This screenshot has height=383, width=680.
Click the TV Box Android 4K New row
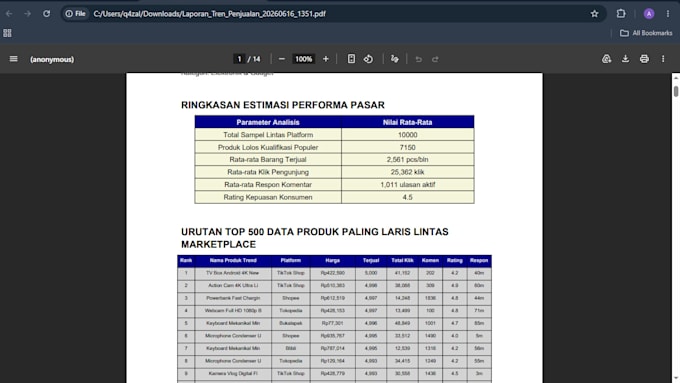point(334,273)
